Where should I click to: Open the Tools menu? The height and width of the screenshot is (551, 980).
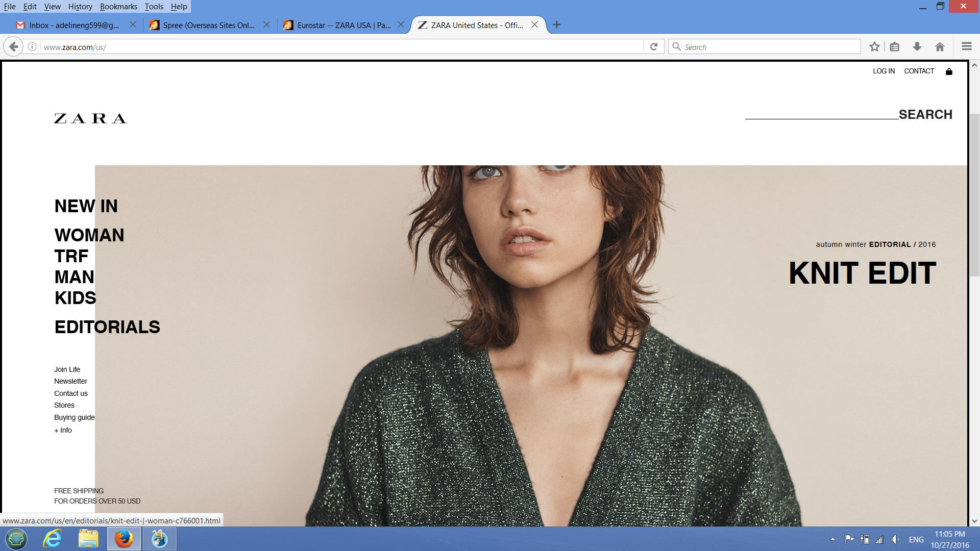pos(154,7)
